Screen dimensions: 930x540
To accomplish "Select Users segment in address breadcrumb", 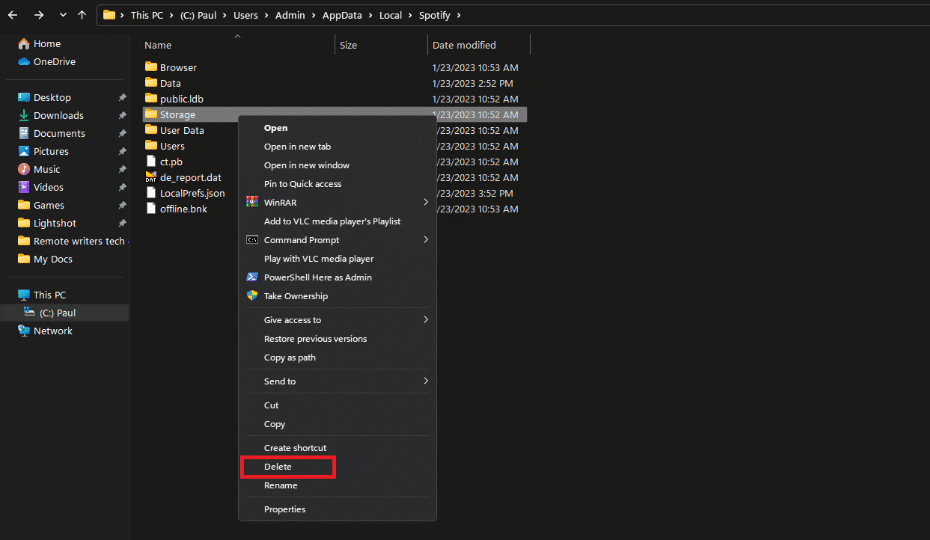I will (x=246, y=15).
